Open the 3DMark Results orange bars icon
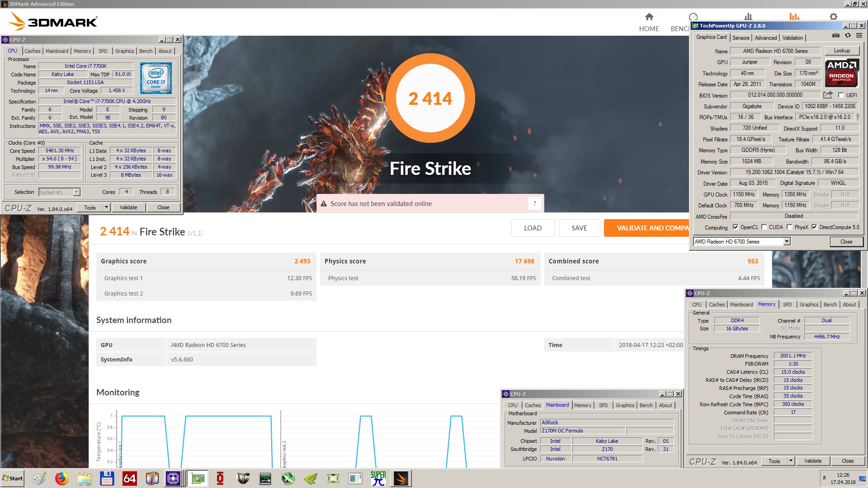This screenshot has height=488, width=868. click(794, 17)
